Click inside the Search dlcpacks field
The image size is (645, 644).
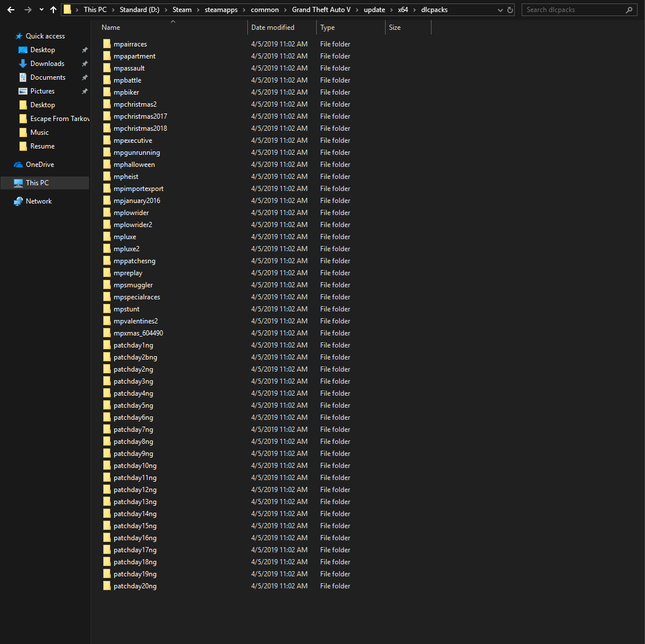point(574,10)
